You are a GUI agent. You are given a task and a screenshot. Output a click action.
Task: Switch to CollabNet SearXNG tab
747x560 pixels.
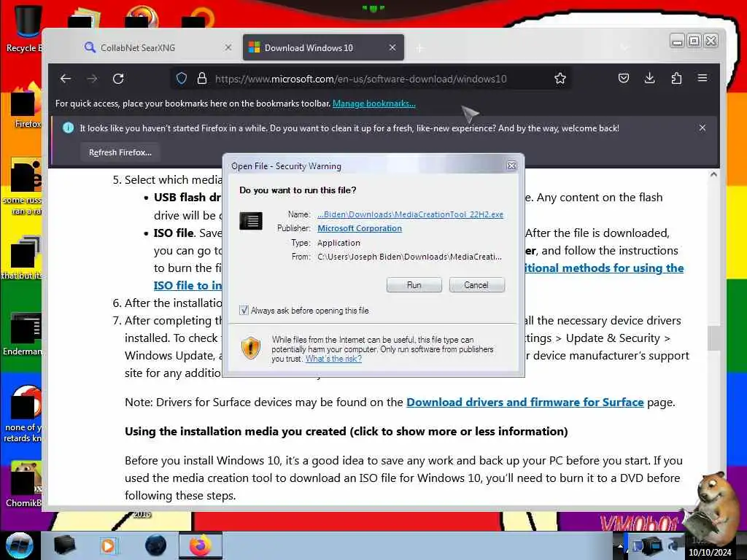[152, 47]
